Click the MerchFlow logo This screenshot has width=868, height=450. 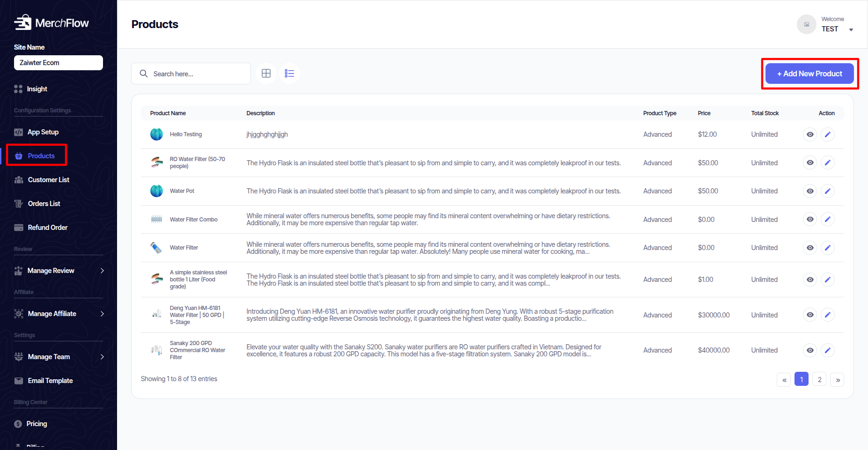pos(51,22)
